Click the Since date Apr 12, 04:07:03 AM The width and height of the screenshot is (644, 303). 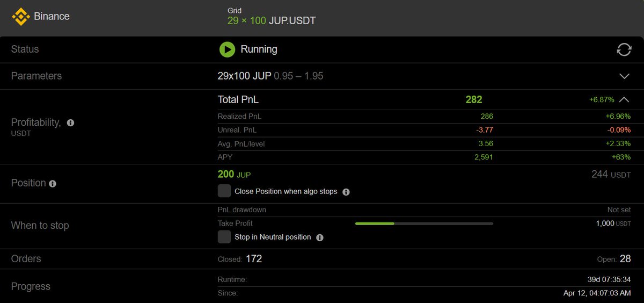click(597, 293)
